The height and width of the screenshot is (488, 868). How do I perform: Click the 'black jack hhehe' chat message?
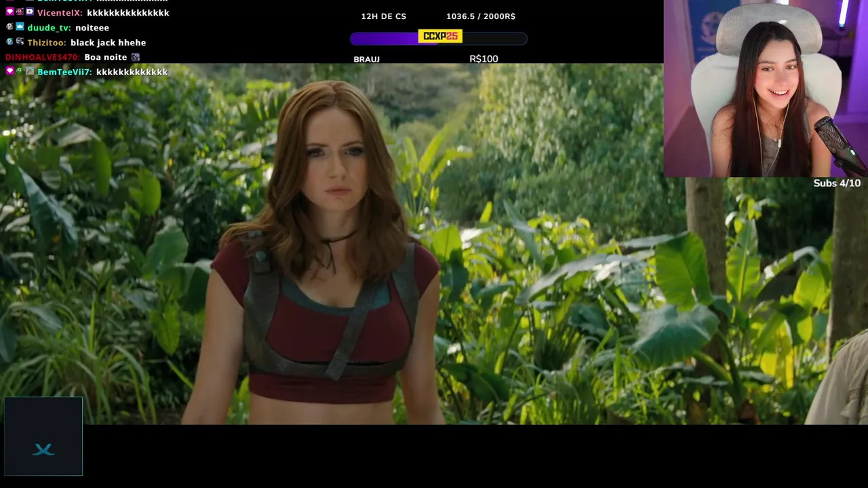pos(108,43)
